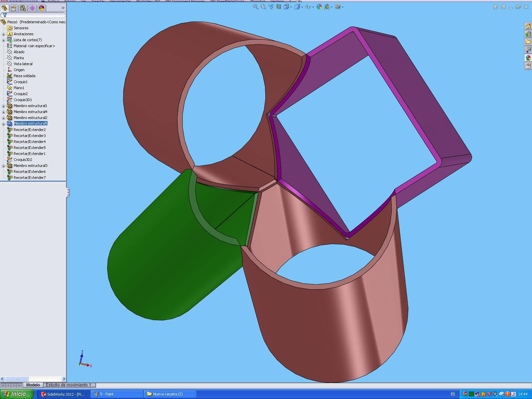Select Recortar/Extender7 feature
This screenshot has width=532, height=399.
coord(30,178)
